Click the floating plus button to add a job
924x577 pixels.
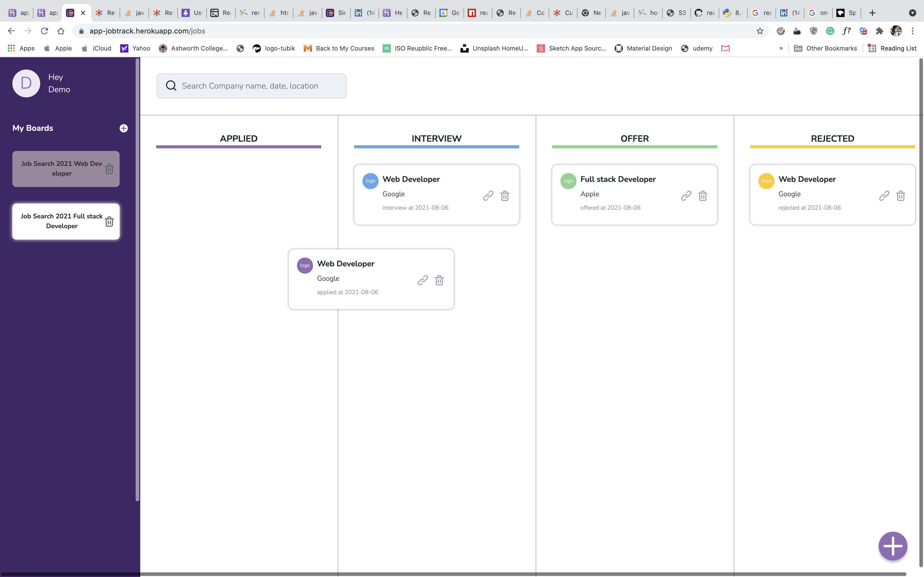coord(892,546)
